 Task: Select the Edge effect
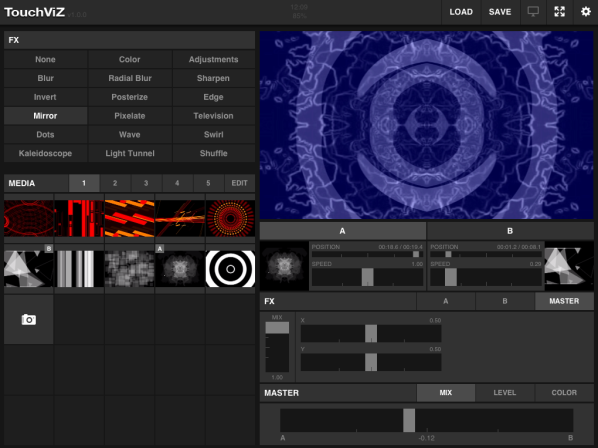tap(214, 97)
